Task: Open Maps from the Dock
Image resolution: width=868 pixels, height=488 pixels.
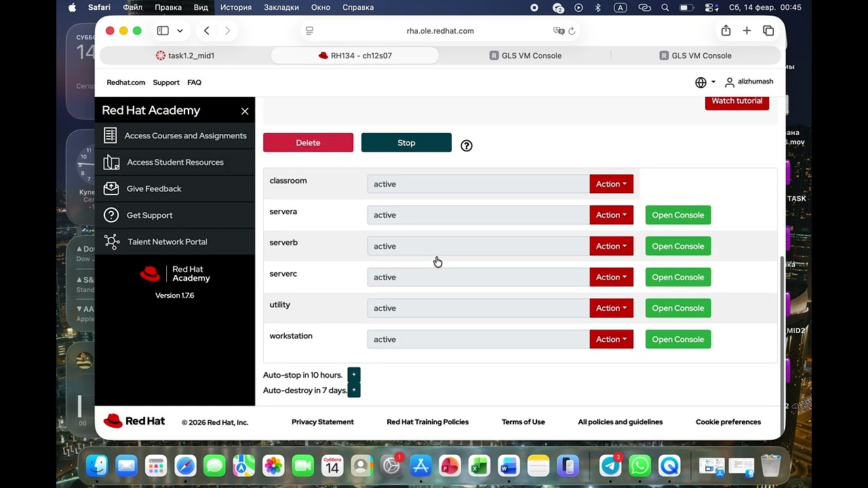Action: coord(244,466)
